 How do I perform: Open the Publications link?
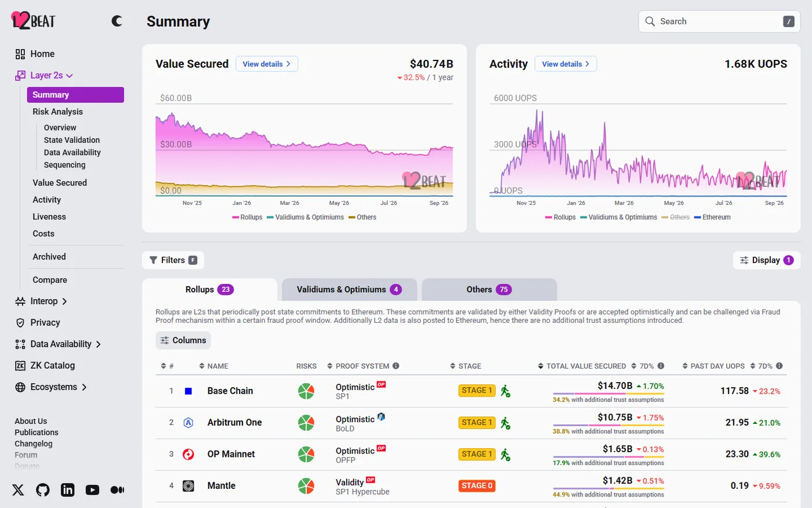37,433
